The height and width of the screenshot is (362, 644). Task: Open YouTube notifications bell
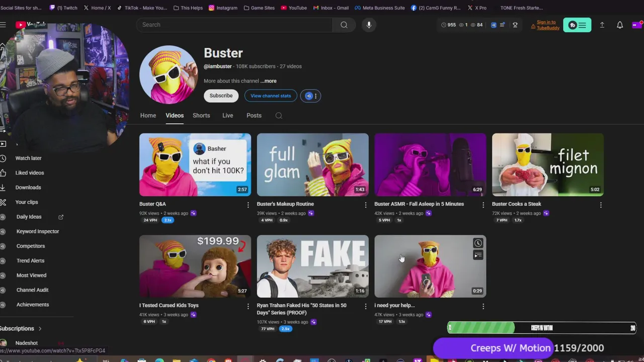(x=620, y=25)
